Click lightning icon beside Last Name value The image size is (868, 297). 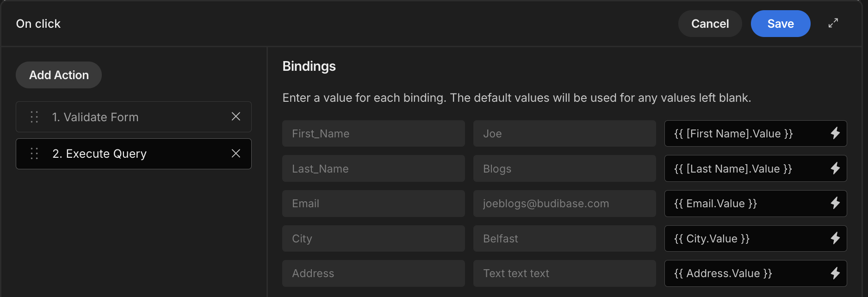[x=835, y=168]
